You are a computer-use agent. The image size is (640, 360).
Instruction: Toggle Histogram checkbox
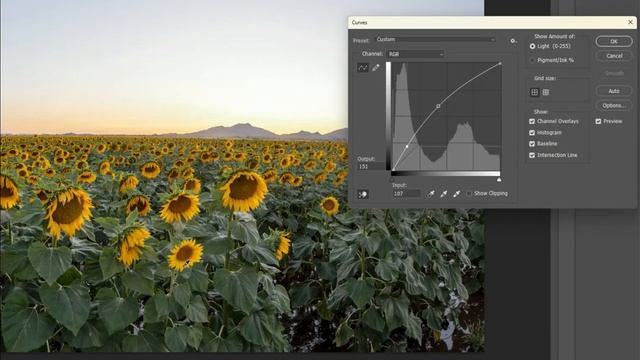coord(532,133)
